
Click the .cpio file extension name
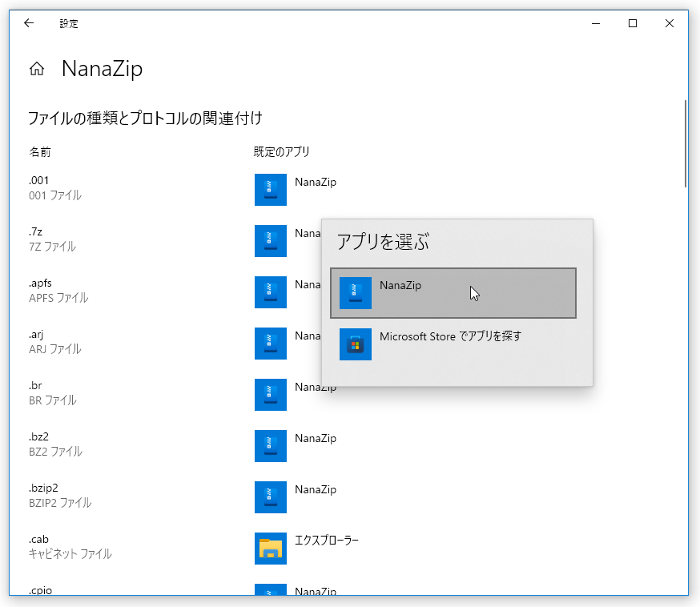pyautogui.click(x=41, y=590)
